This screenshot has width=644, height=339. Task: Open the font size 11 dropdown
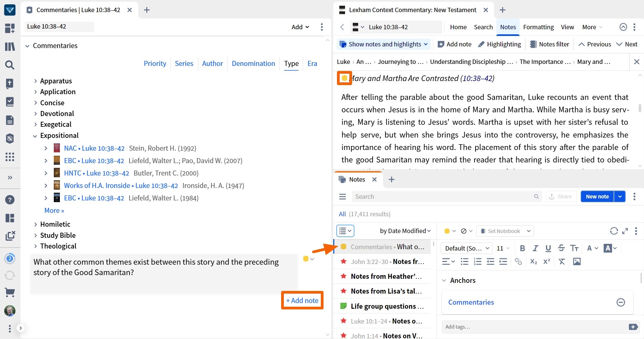coord(503,248)
